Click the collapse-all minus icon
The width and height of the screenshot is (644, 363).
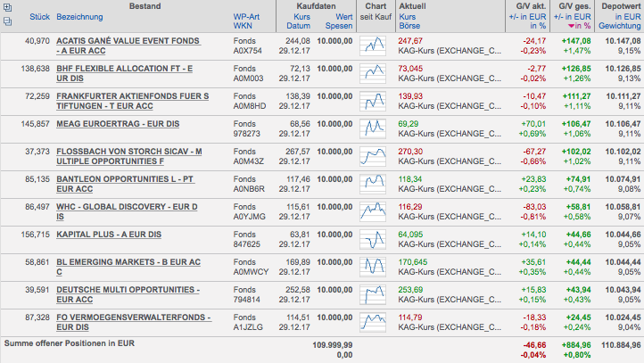tap(7, 21)
